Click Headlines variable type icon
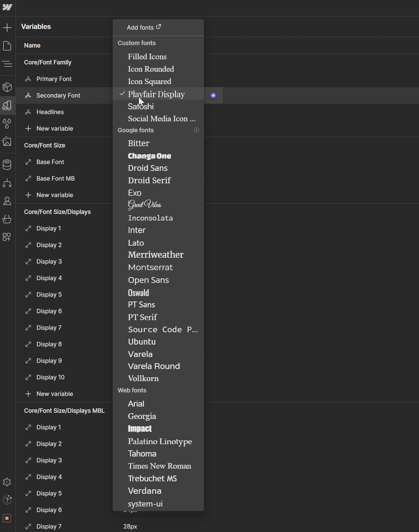Viewport: 419px width, 532px height. pyautogui.click(x=28, y=112)
